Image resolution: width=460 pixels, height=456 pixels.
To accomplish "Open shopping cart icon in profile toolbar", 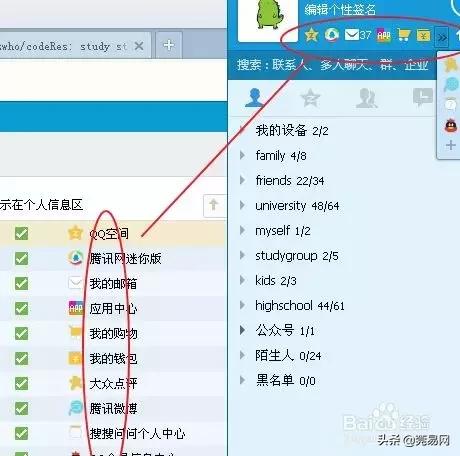I will (404, 35).
